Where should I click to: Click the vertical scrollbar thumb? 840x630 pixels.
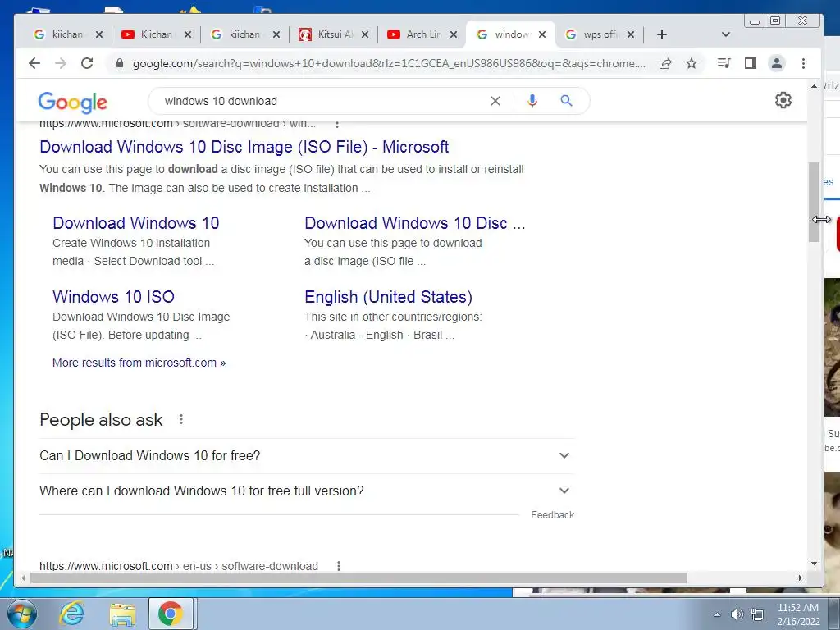814,202
